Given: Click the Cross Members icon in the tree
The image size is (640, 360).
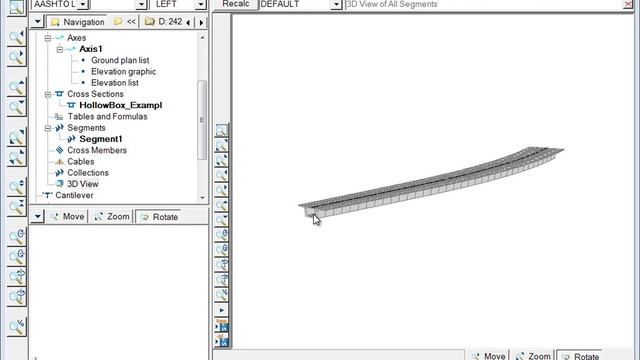Looking at the screenshot, I should (60, 150).
